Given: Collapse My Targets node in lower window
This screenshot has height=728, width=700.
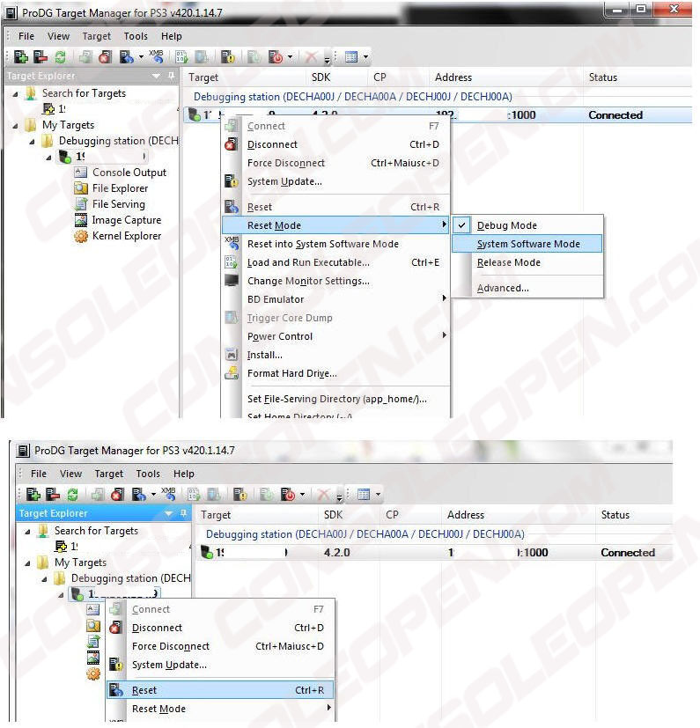Looking at the screenshot, I should 28,563.
